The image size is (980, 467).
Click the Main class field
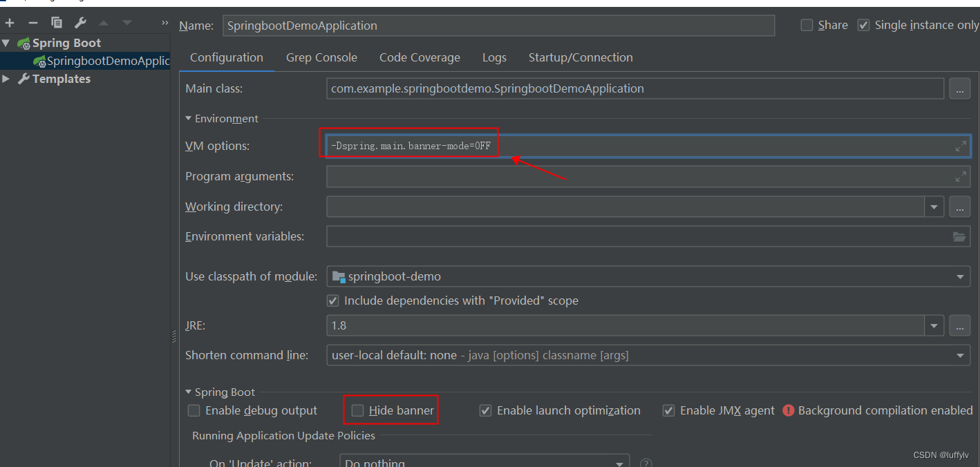point(635,88)
